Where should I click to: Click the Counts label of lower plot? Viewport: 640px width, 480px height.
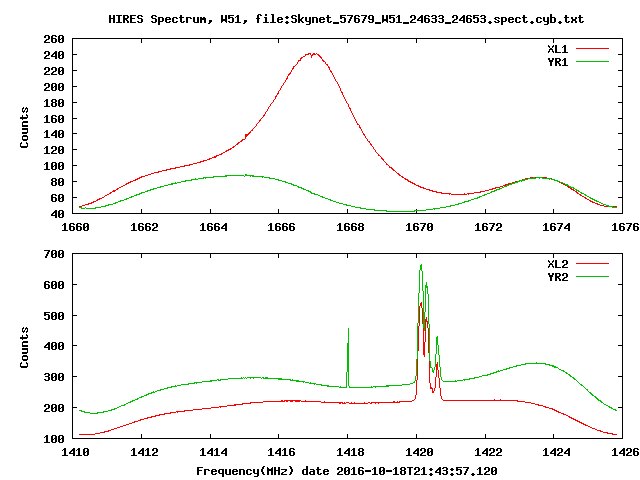pyautogui.click(x=24, y=347)
